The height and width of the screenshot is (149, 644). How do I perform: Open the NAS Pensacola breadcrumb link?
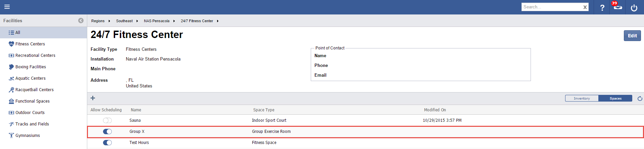coord(156,21)
